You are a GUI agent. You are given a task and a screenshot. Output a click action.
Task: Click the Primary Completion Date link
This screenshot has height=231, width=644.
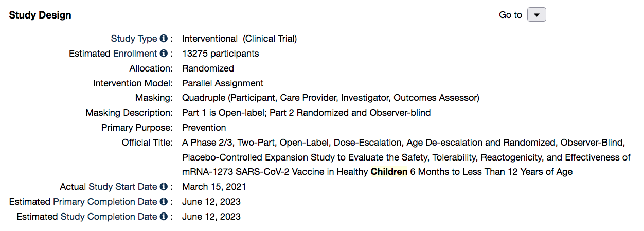coord(105,202)
